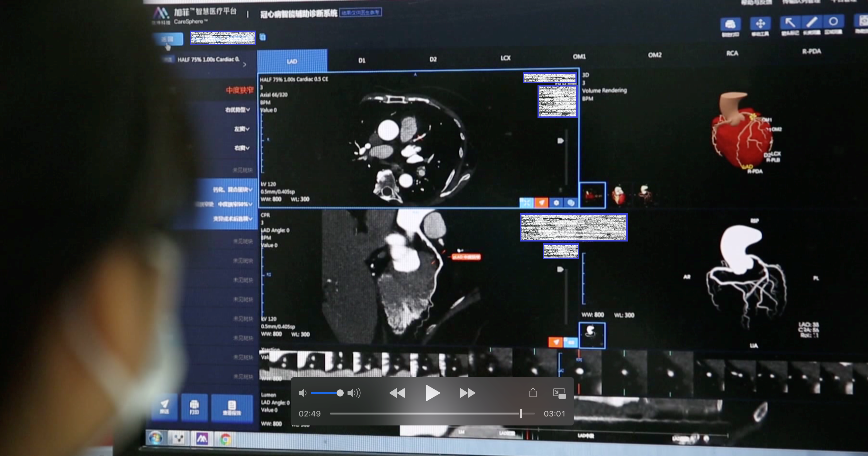Click the Volume Rendering label text
Image resolution: width=868 pixels, height=456 pixels.
tap(604, 90)
